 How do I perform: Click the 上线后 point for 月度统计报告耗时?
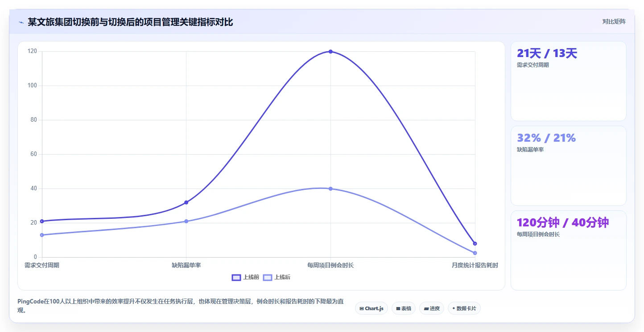[475, 253]
